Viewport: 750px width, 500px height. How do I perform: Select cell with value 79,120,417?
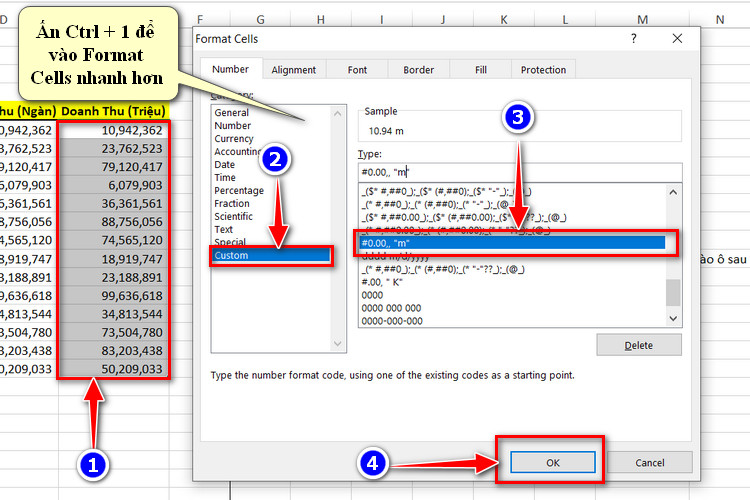(113, 167)
